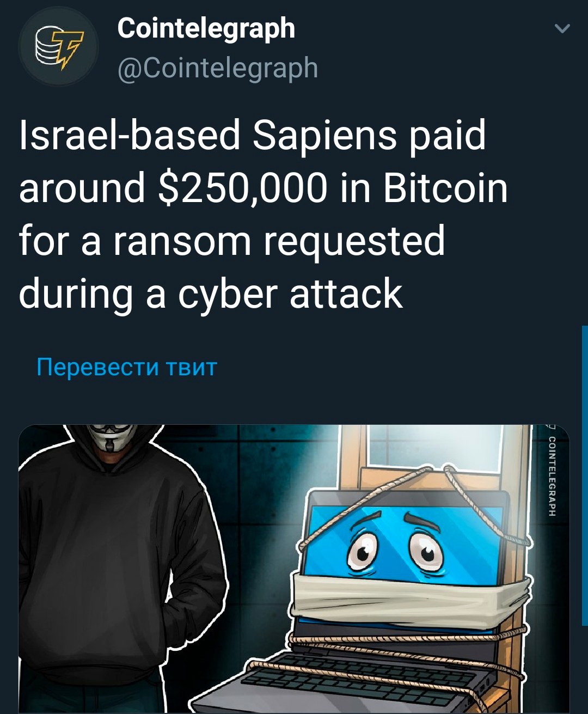Tap the @Cointelegraph handle
Viewport: 588px width, 714px height.
pyautogui.click(x=218, y=68)
